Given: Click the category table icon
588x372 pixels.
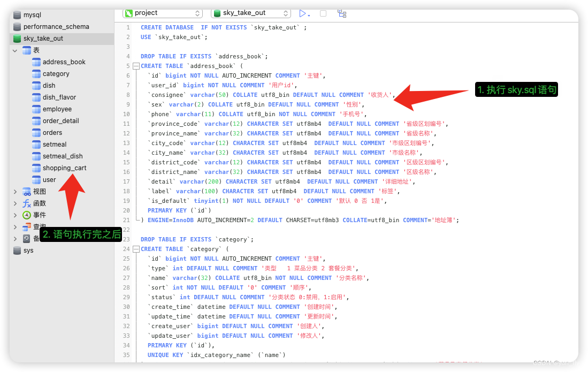Looking at the screenshot, I should [36, 74].
